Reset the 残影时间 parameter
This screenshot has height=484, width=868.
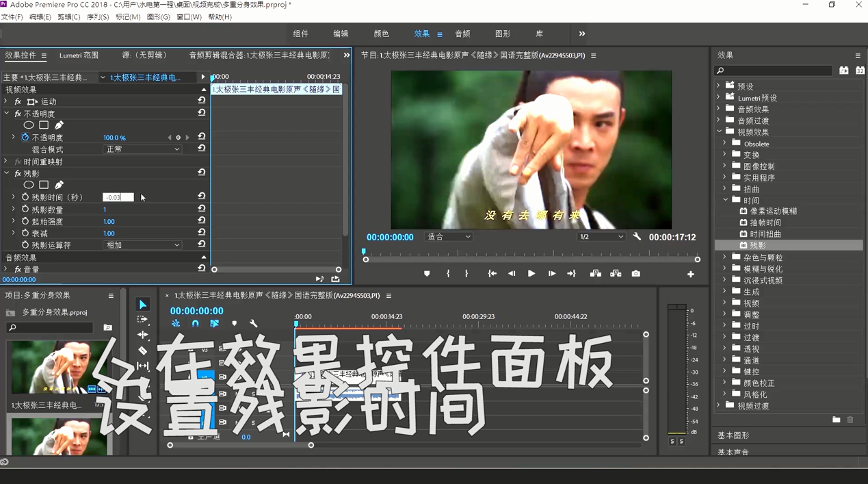pos(202,196)
